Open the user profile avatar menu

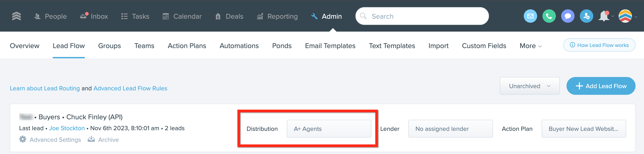625,16
